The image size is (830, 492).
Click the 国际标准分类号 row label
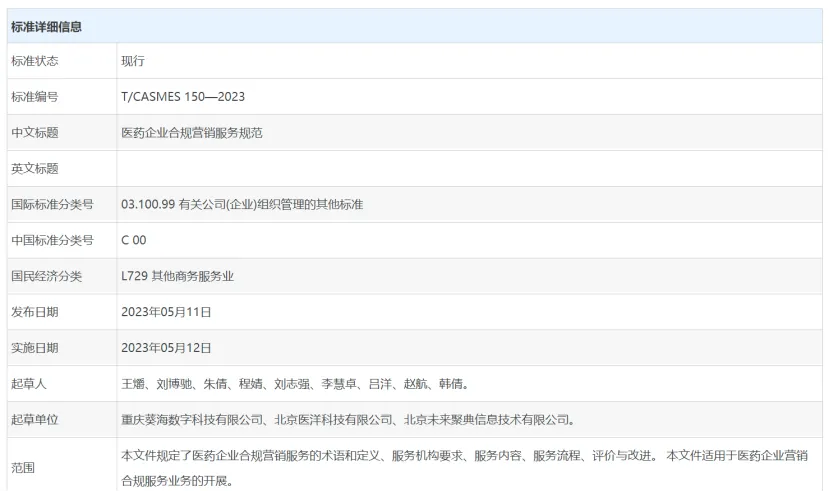[52, 205]
